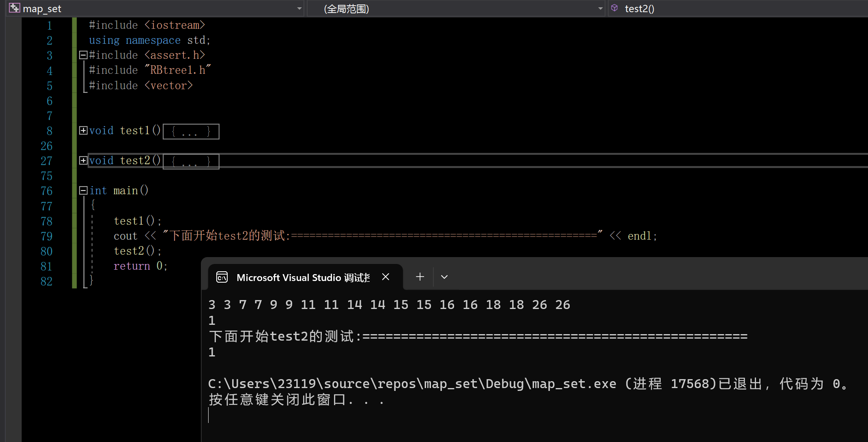Click the text 'using namespace std;'
Image resolution: width=868 pixels, height=442 pixels.
149,40
